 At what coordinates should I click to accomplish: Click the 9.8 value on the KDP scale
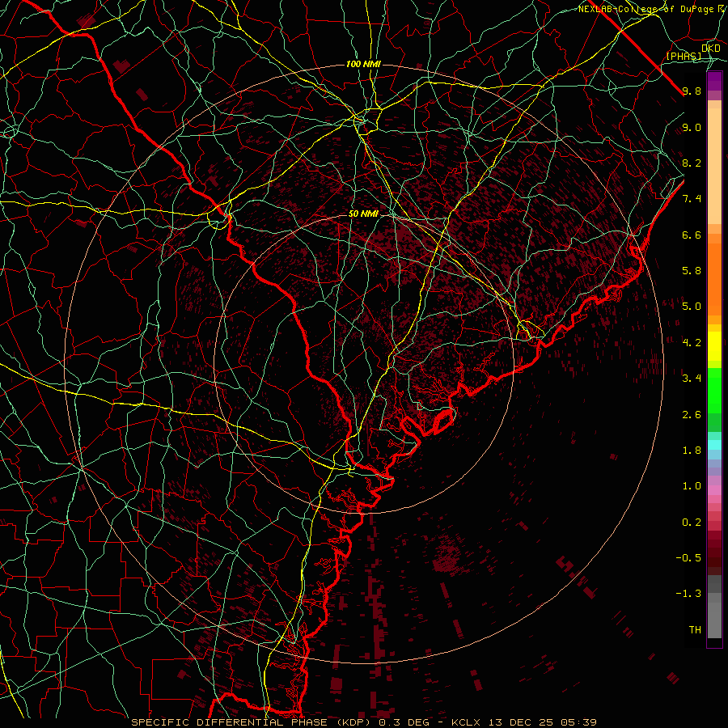click(692, 91)
